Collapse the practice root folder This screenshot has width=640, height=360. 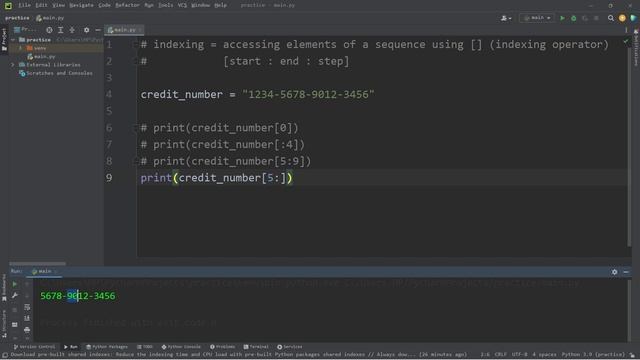(13, 40)
